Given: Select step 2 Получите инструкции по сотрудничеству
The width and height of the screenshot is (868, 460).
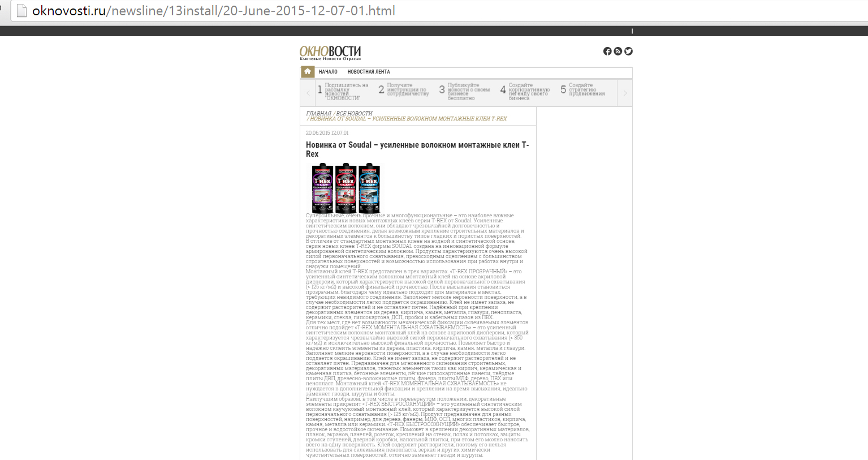Looking at the screenshot, I should click(404, 89).
